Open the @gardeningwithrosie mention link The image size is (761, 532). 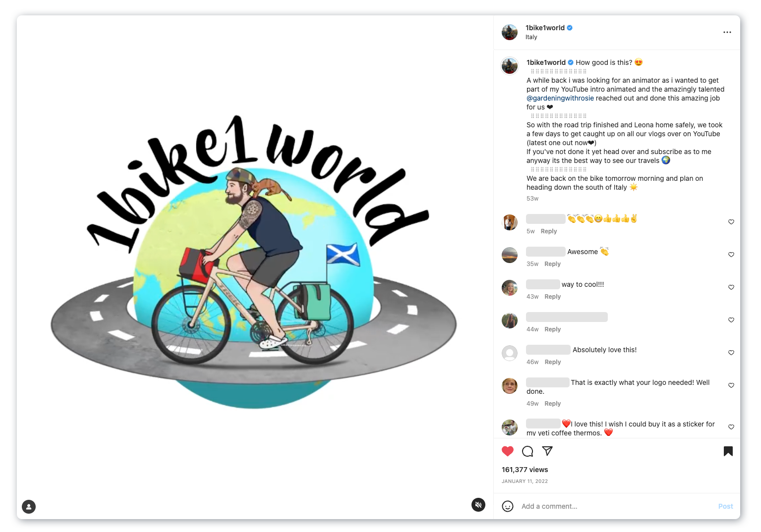(560, 98)
